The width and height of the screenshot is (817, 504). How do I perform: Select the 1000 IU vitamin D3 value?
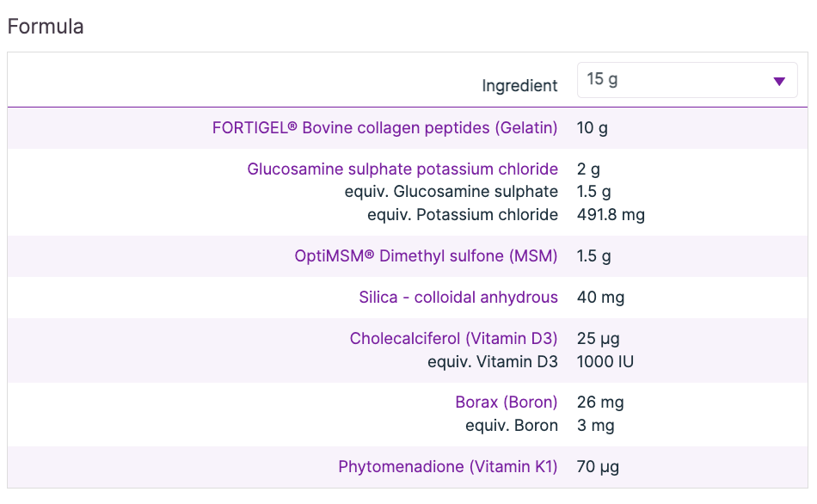(605, 362)
